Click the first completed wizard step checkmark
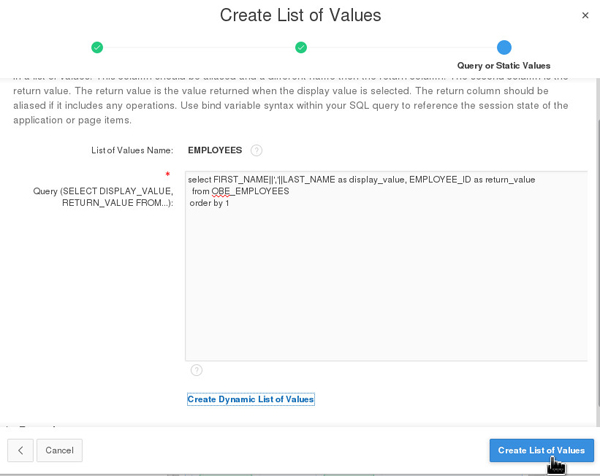 tap(97, 47)
